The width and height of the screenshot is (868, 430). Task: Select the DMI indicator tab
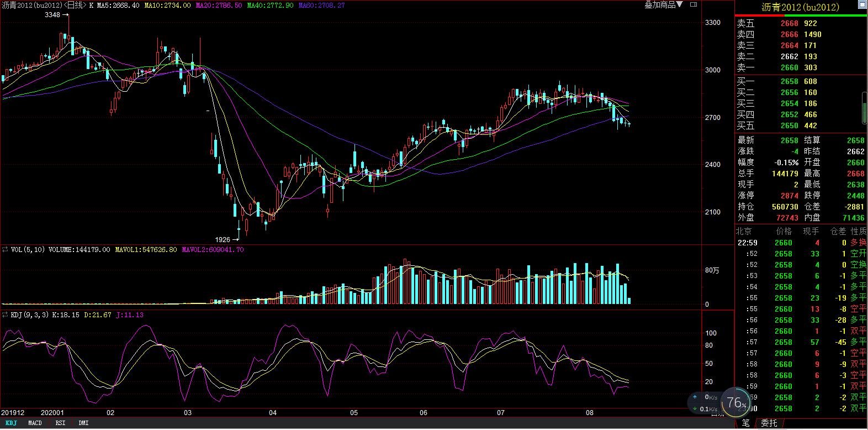pyautogui.click(x=83, y=423)
